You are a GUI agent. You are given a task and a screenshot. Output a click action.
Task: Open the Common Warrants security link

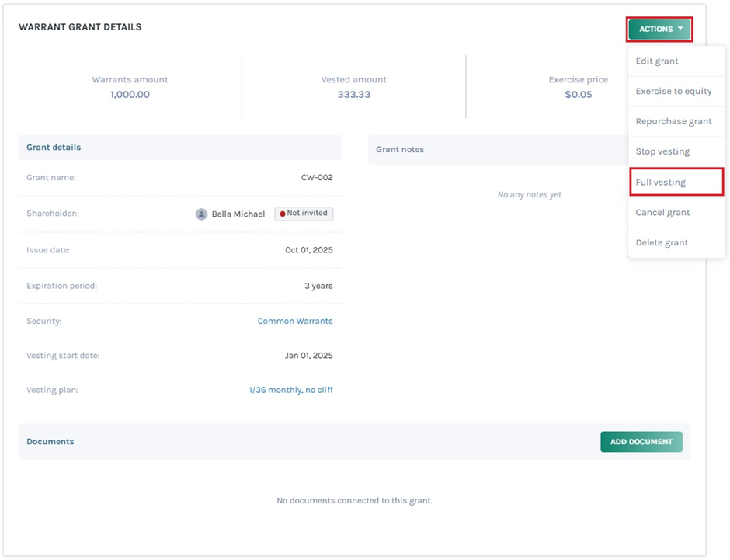pyautogui.click(x=295, y=322)
